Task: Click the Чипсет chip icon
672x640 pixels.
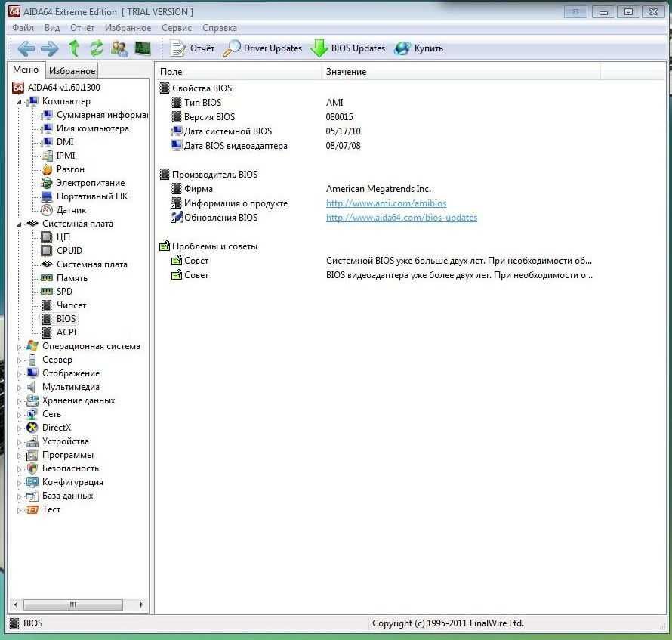Action: click(47, 305)
